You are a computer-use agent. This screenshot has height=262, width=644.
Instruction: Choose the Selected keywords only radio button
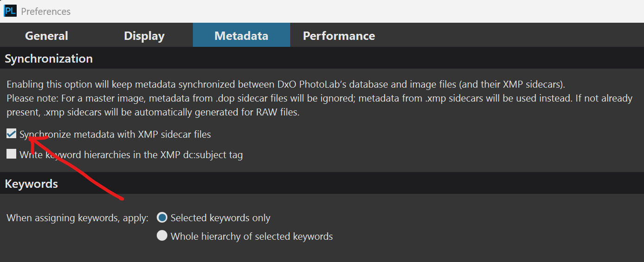tap(162, 217)
